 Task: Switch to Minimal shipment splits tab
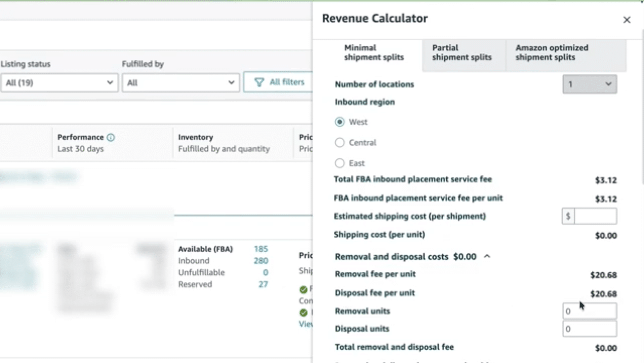point(374,52)
